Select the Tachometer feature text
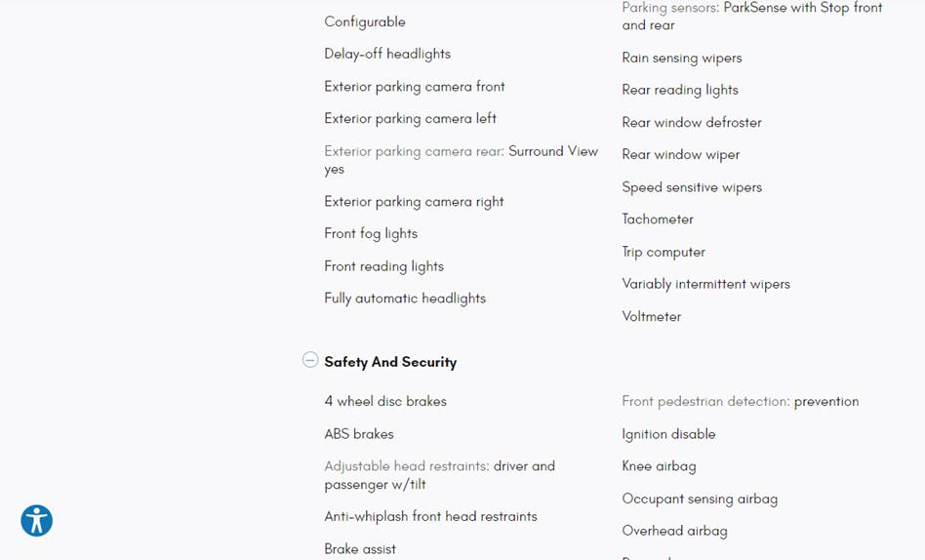The image size is (925, 560). (658, 220)
